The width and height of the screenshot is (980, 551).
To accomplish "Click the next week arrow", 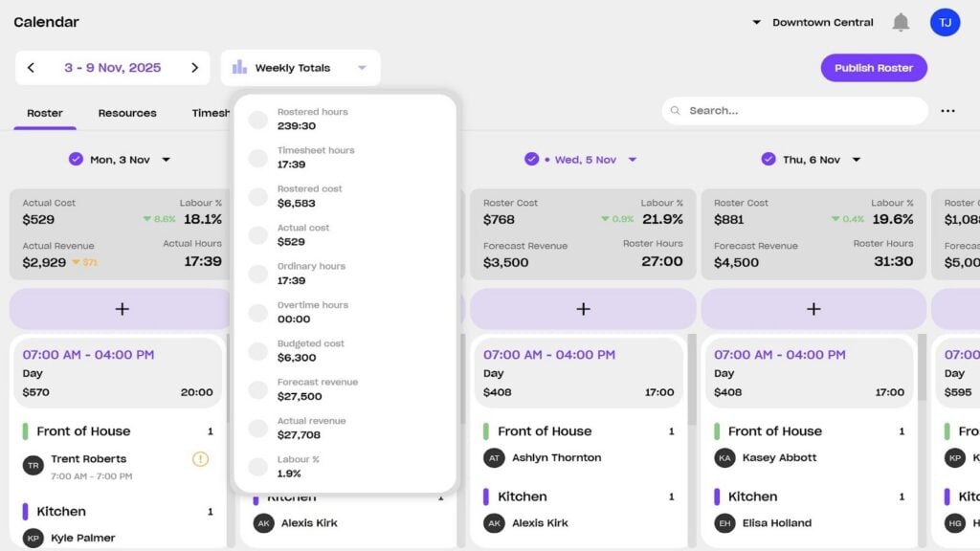I will pyautogui.click(x=196, y=67).
